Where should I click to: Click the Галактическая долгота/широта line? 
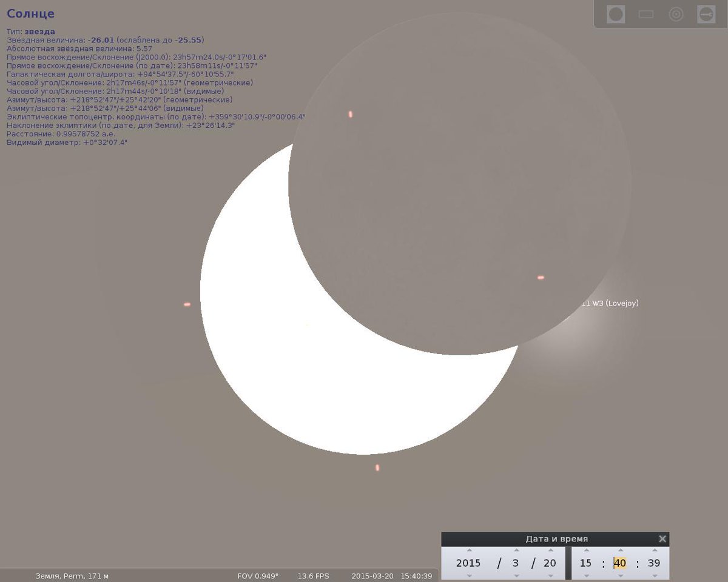pyautogui.click(x=120, y=73)
